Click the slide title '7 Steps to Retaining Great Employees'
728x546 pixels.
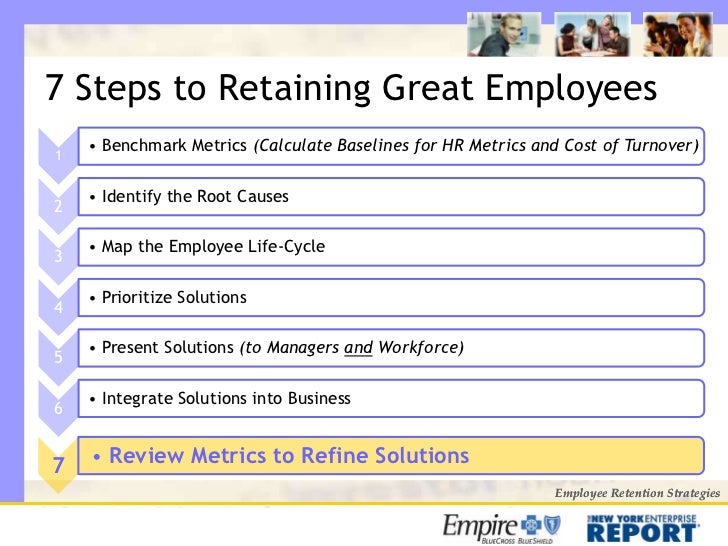click(351, 88)
